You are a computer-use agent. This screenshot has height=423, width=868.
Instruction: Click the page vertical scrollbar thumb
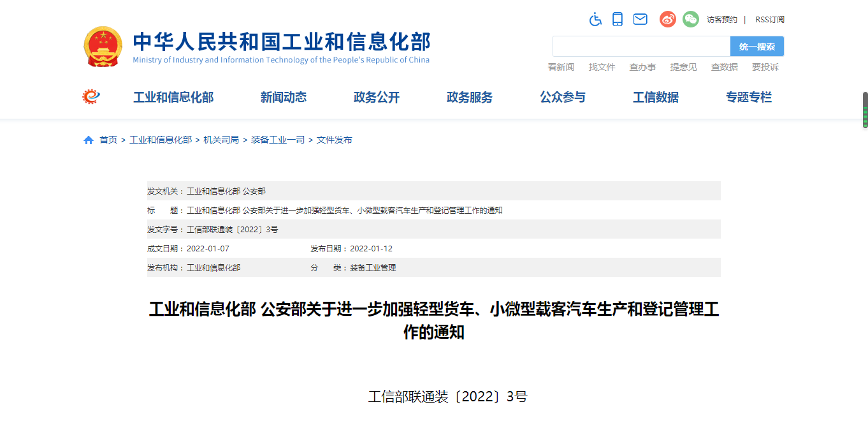[865, 110]
